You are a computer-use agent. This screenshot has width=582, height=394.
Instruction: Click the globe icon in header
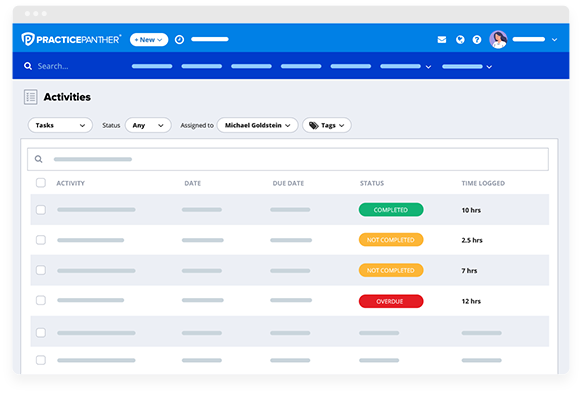click(460, 39)
